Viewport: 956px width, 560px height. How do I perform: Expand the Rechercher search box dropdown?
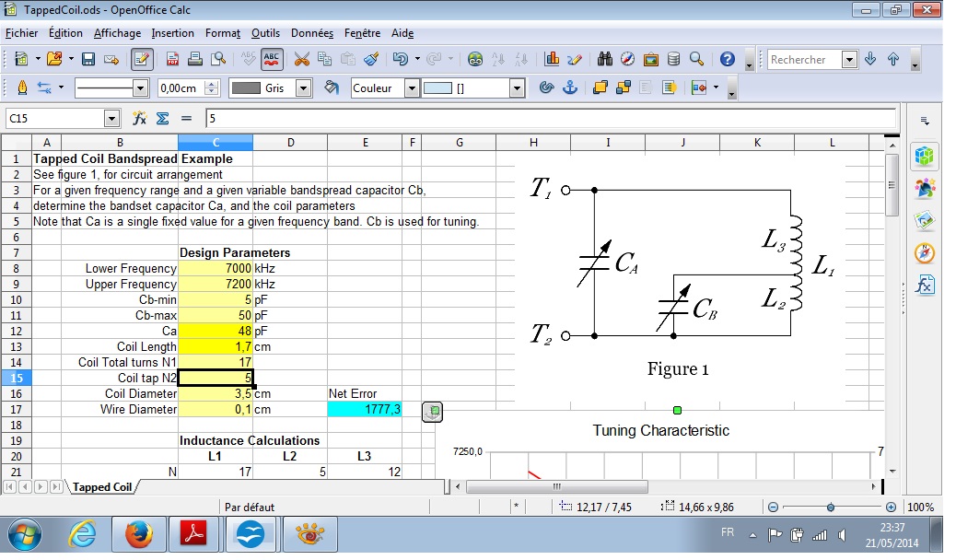(x=849, y=59)
